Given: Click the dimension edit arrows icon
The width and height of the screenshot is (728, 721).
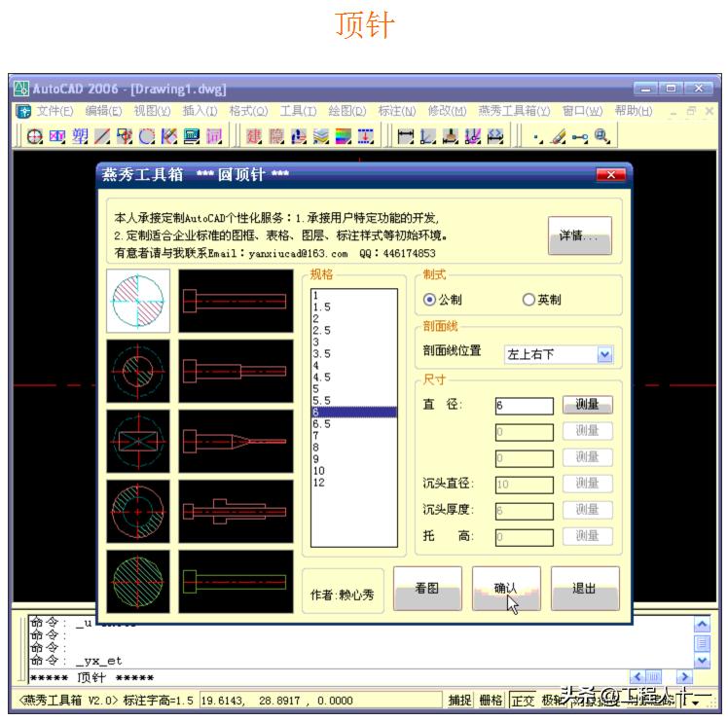Looking at the screenshot, I should [x=495, y=136].
